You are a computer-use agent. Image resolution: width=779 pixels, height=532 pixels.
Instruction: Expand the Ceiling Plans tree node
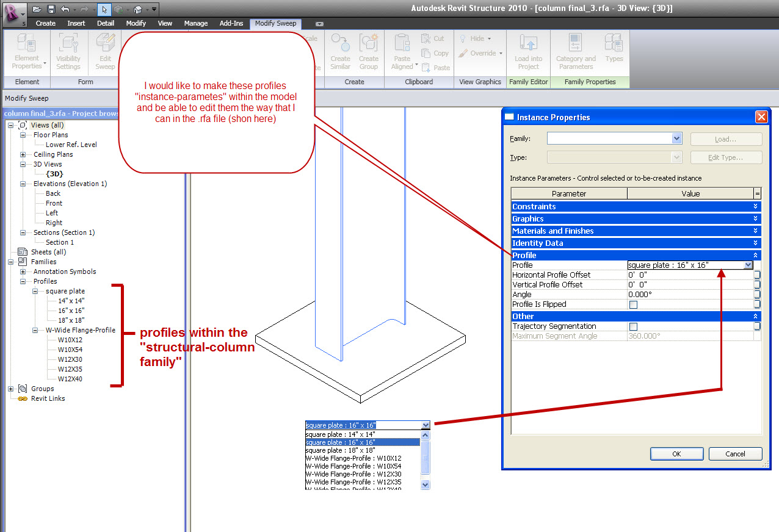click(23, 154)
